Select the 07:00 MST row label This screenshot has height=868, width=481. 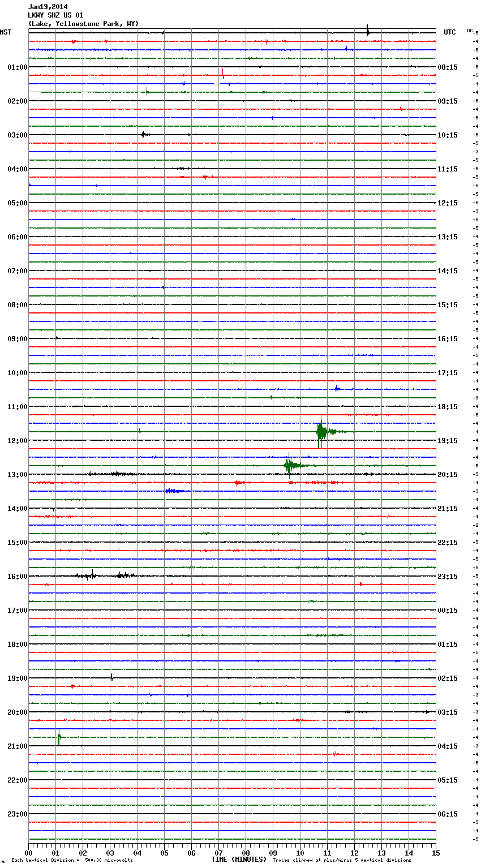pos(17,271)
